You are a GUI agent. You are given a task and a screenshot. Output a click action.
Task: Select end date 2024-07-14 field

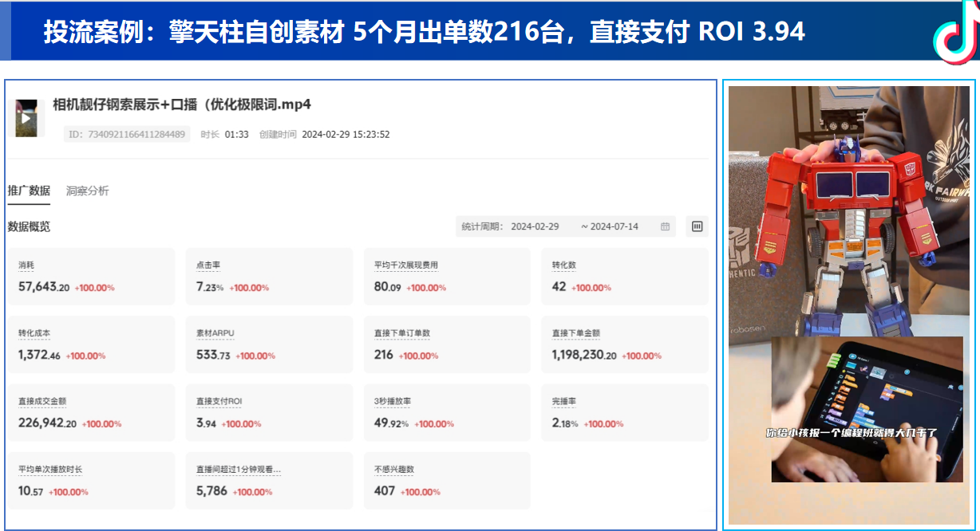[614, 226]
